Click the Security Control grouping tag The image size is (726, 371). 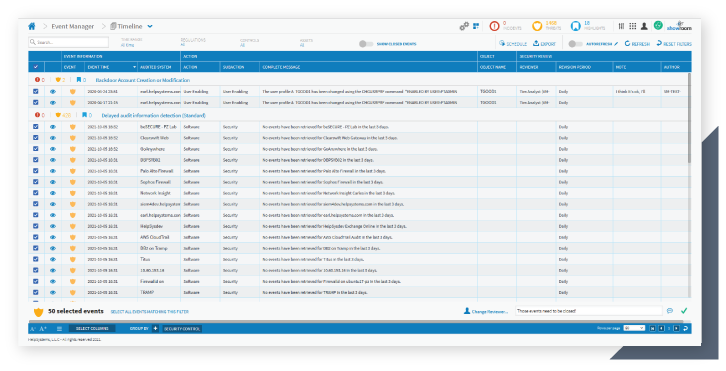(x=182, y=329)
